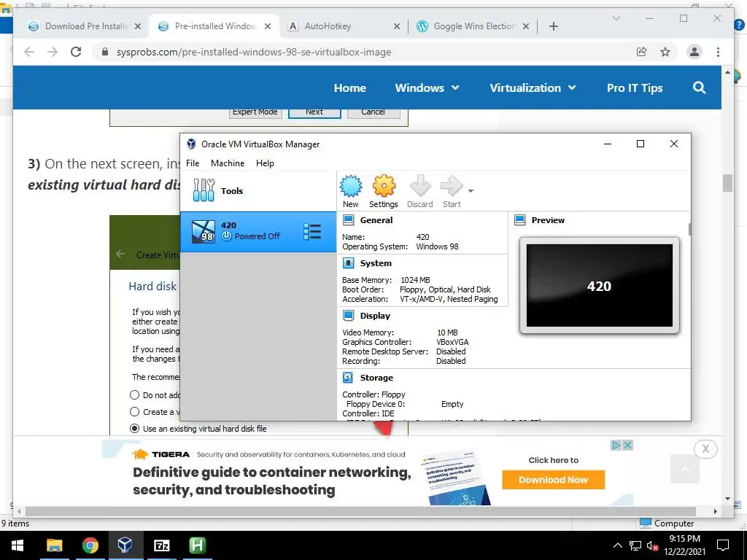
Task: Select the 420 virtual machine entry
Action: [258, 232]
